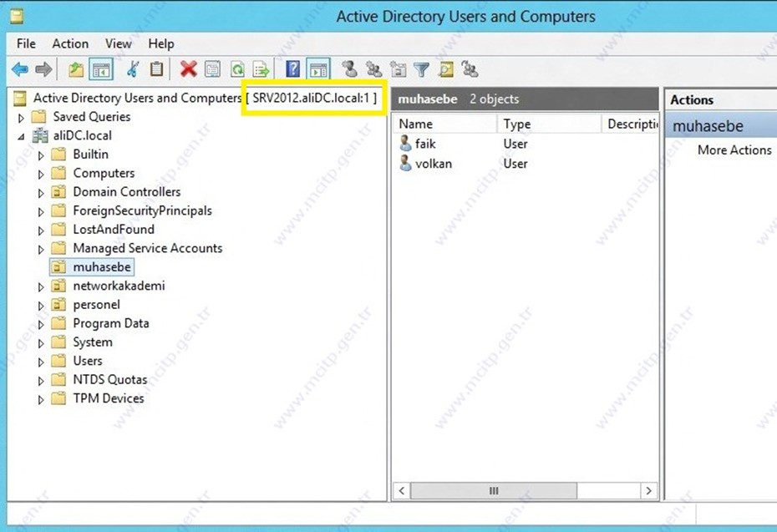Open the Help menu
This screenshot has height=532, width=777.
pyautogui.click(x=161, y=43)
